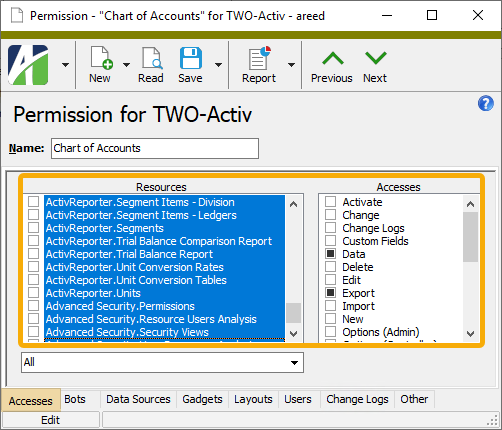This screenshot has width=502, height=430.
Task: Check Unit Conversion Rates checkbox
Action: coord(33,267)
